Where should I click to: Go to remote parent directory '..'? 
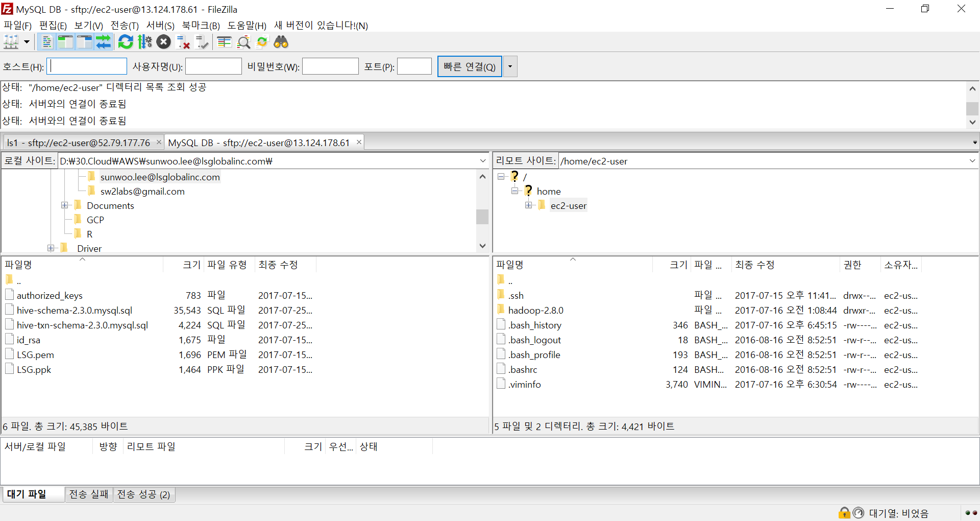510,280
